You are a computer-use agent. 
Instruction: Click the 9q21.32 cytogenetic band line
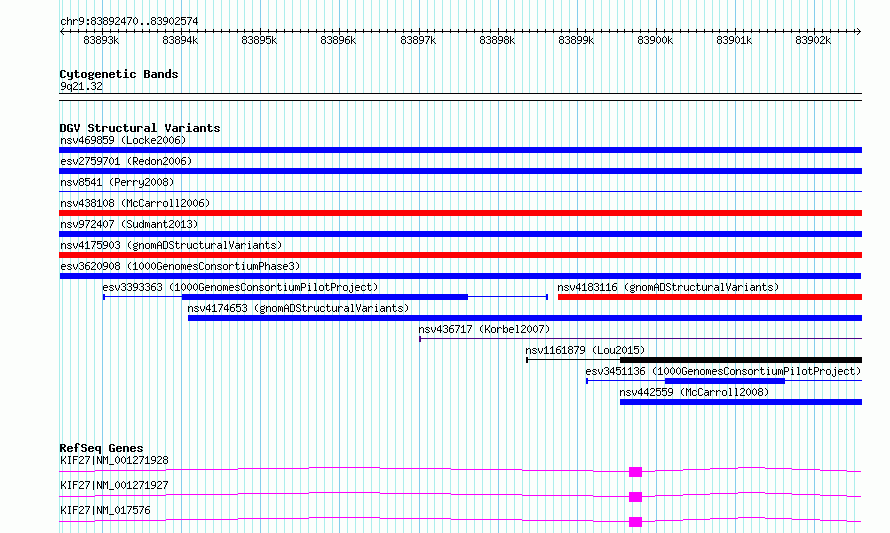[x=460, y=97]
